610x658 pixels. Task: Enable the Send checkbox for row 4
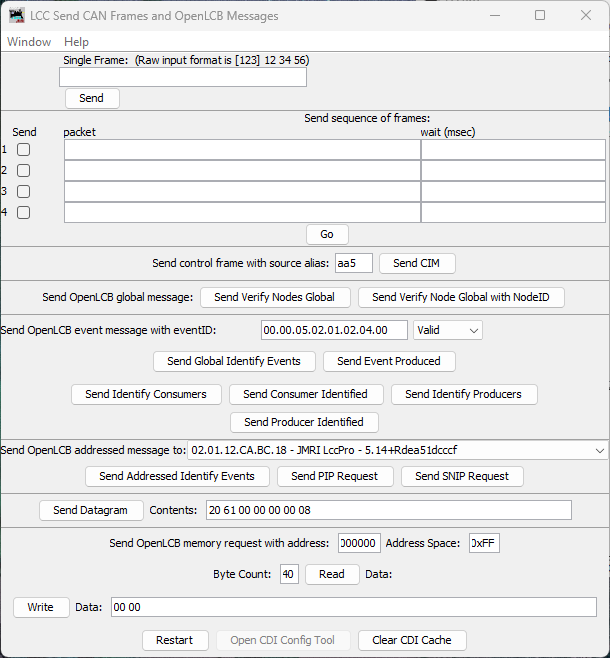pos(23,212)
